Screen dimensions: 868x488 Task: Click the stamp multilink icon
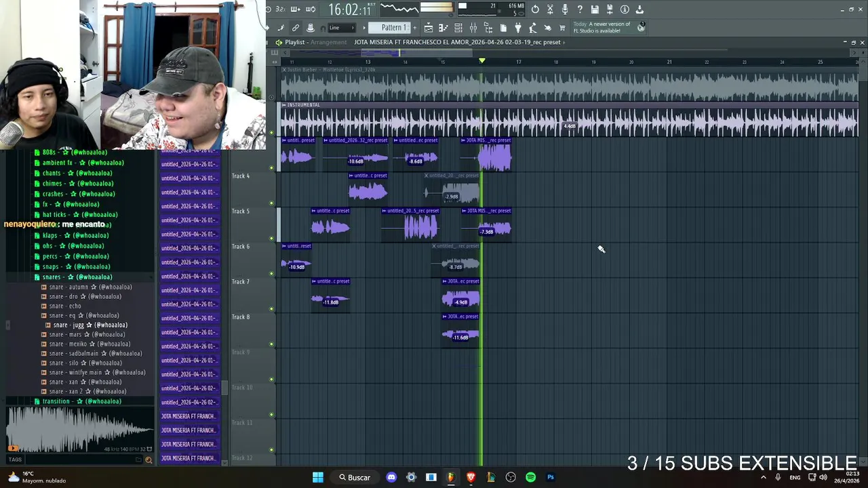pyautogui.click(x=311, y=28)
